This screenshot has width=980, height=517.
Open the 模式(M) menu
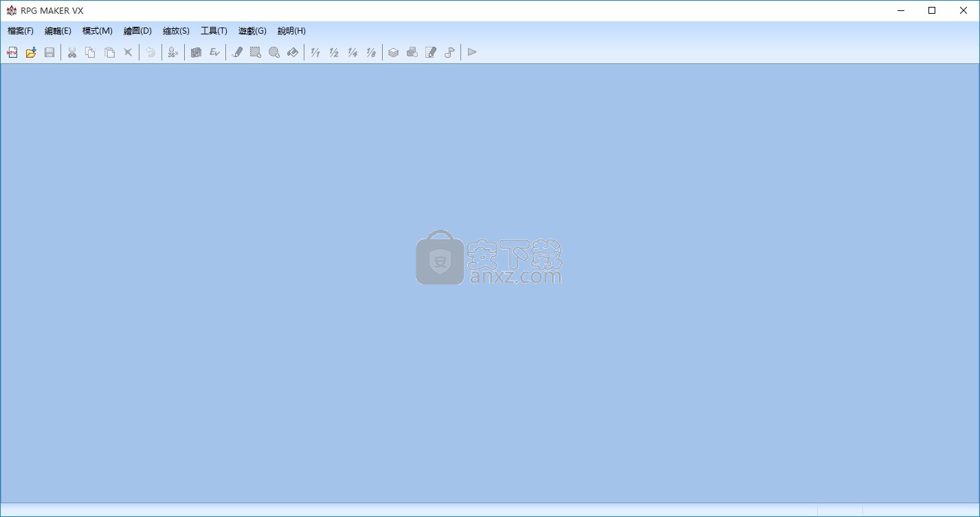coord(98,31)
